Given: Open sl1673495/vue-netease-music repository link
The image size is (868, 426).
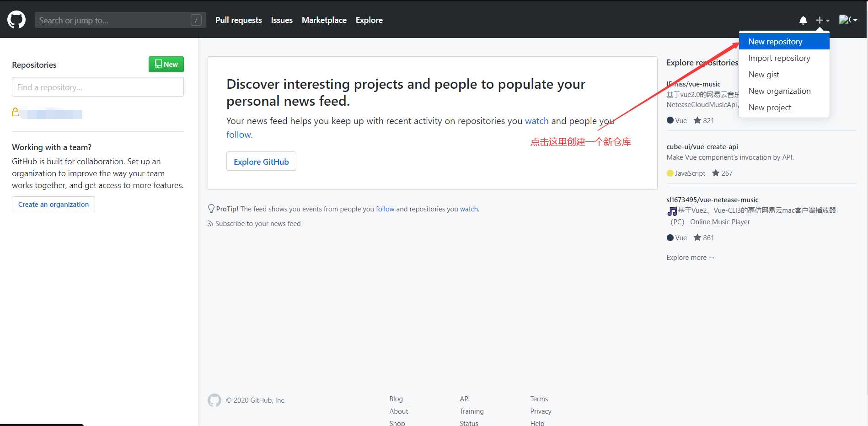Looking at the screenshot, I should (x=712, y=200).
